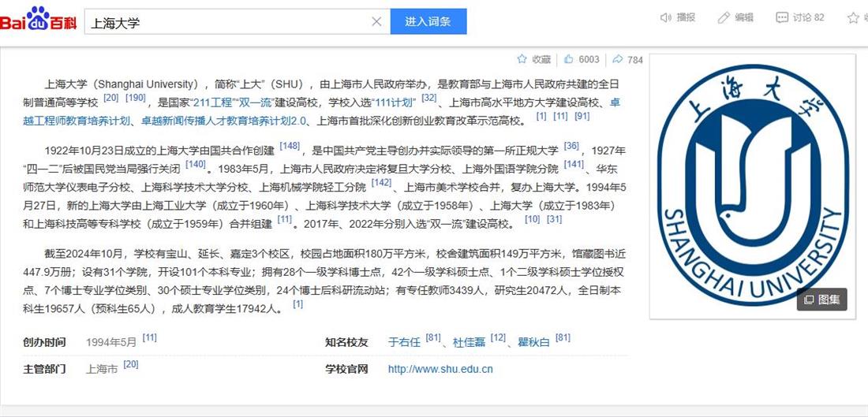Click the 进入词条 button
The image size is (868, 417).
428,21
